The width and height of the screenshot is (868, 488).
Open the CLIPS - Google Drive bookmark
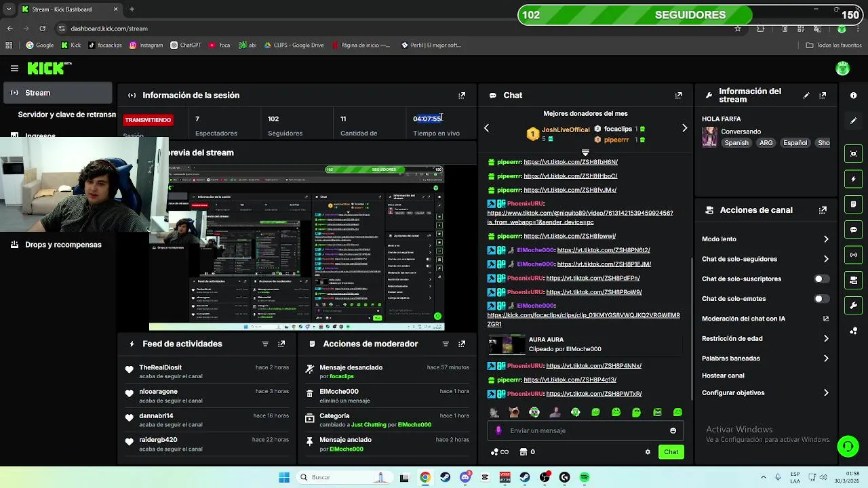[x=293, y=45]
